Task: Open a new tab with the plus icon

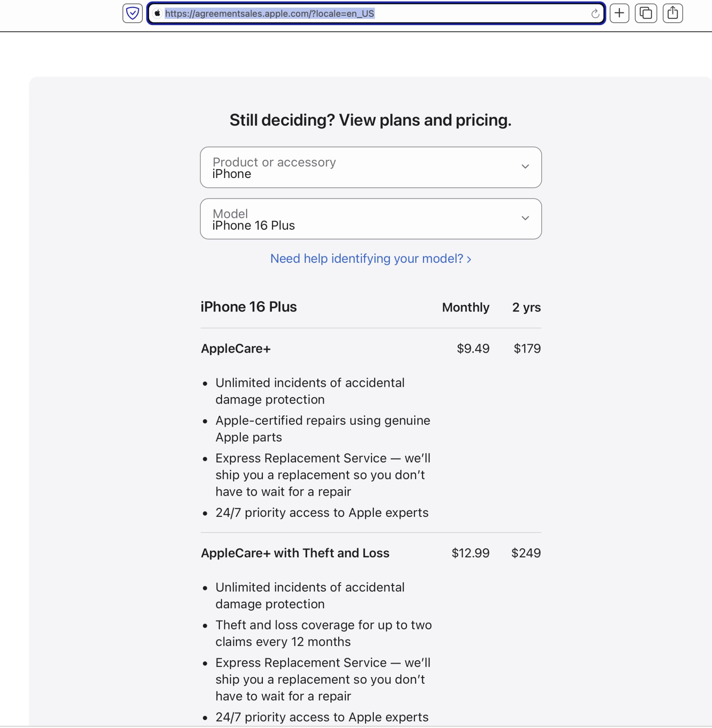Action: tap(619, 13)
